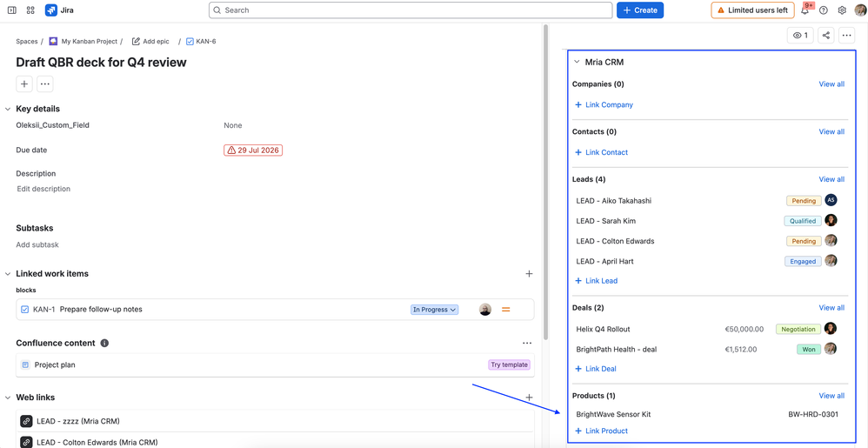The height and width of the screenshot is (448, 868).
Task: Open the help question mark icon
Action: point(824,10)
